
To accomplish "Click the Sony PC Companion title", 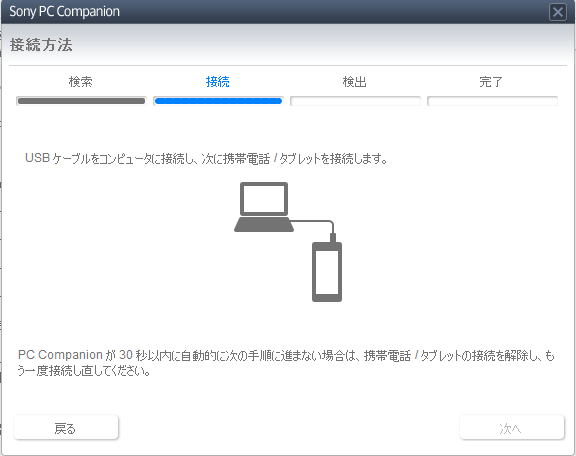I will pos(65,12).
